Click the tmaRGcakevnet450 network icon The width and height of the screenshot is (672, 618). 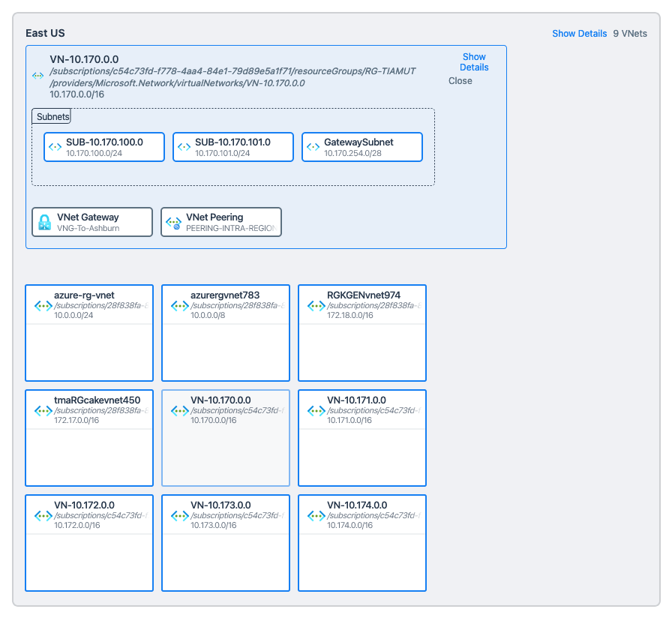coord(43,411)
